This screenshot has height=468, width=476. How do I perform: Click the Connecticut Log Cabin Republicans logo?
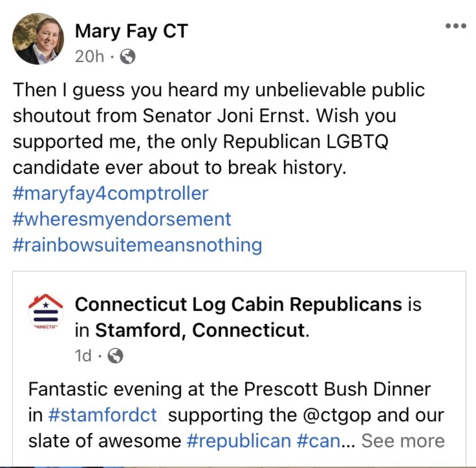(x=46, y=312)
